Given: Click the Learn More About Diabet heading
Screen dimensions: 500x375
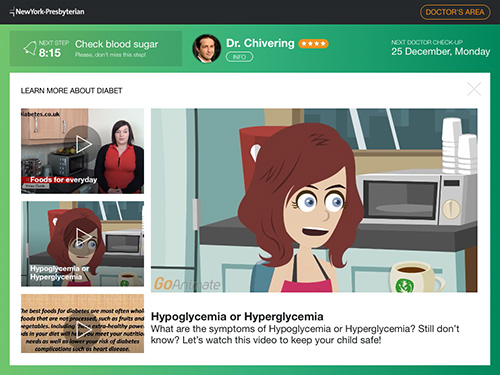Looking at the screenshot, I should (x=71, y=91).
